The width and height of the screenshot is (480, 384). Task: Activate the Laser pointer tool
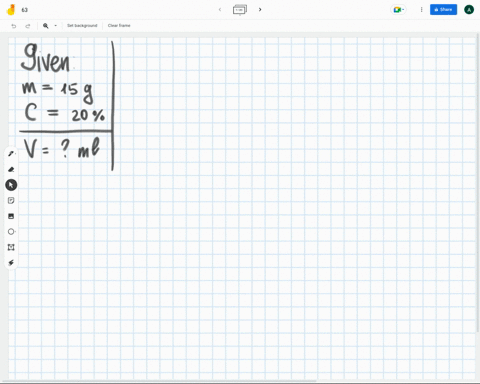pos(11,263)
